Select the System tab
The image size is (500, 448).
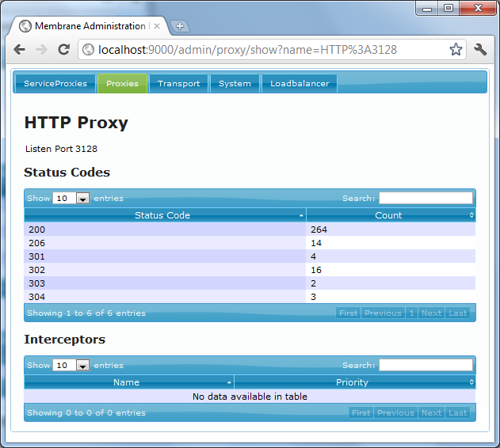(235, 83)
